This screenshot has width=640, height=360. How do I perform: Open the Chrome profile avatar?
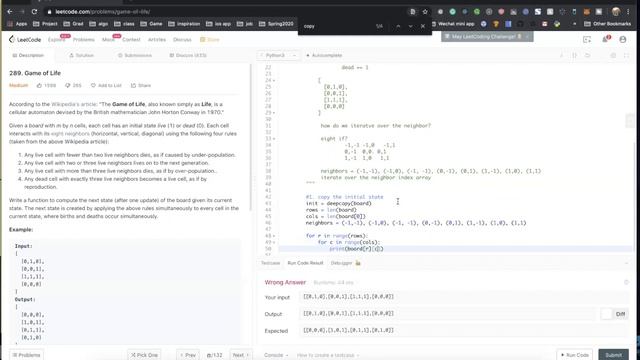(x=616, y=12)
